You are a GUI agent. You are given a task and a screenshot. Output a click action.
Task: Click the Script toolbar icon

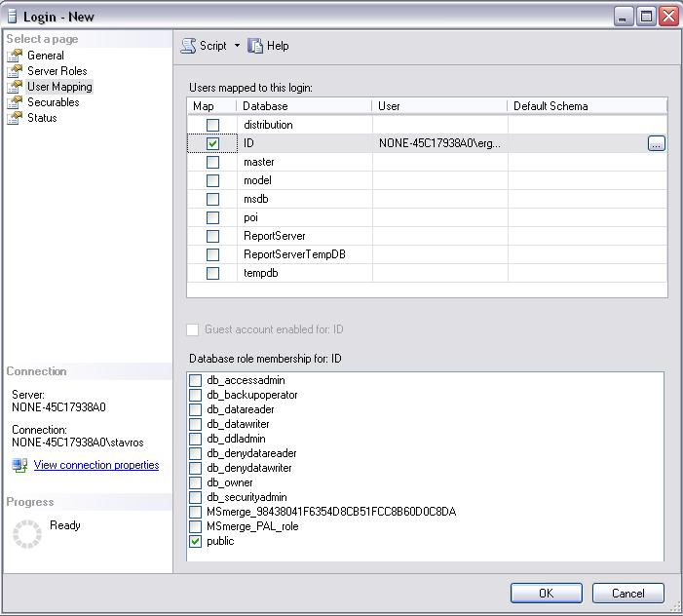(188, 46)
